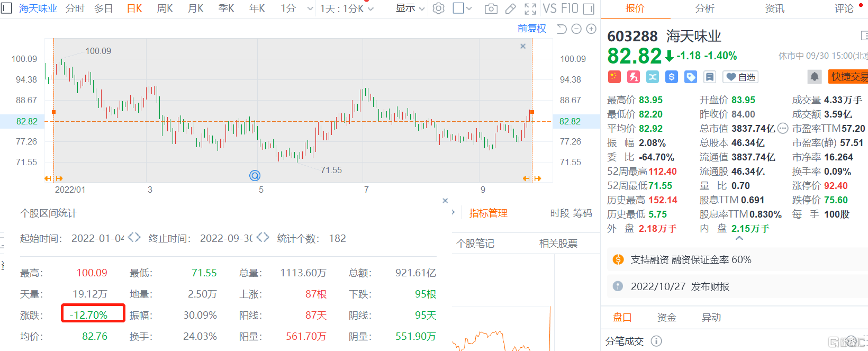Open the 资讯 news tab

tap(775, 8)
